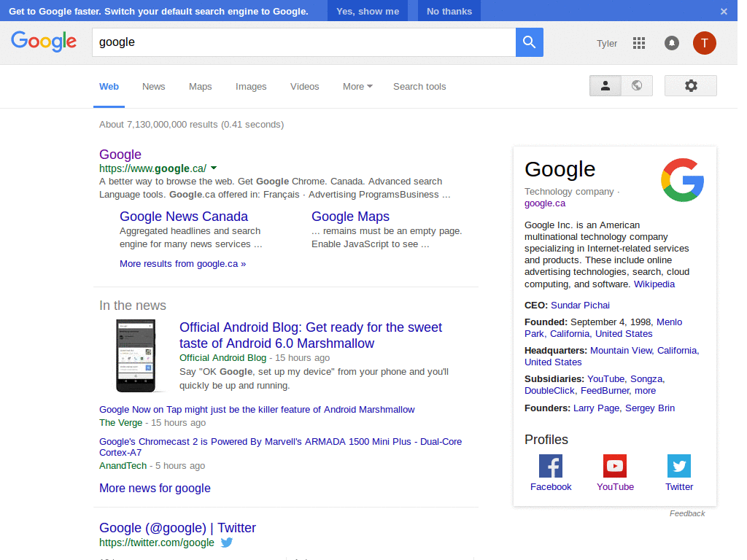Click More results from google.ca
The width and height of the screenshot is (747, 560).
coord(182,264)
